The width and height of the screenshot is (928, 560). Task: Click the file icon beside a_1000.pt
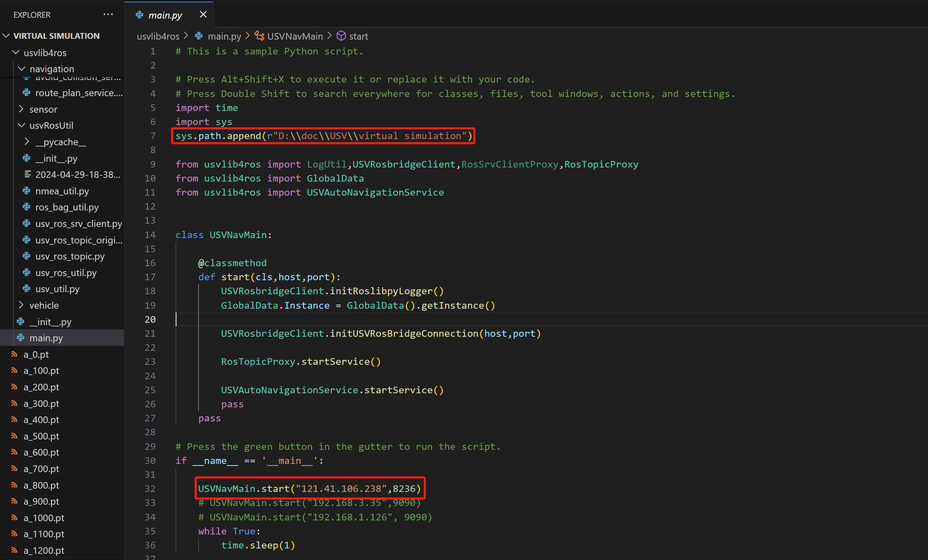[x=14, y=517]
